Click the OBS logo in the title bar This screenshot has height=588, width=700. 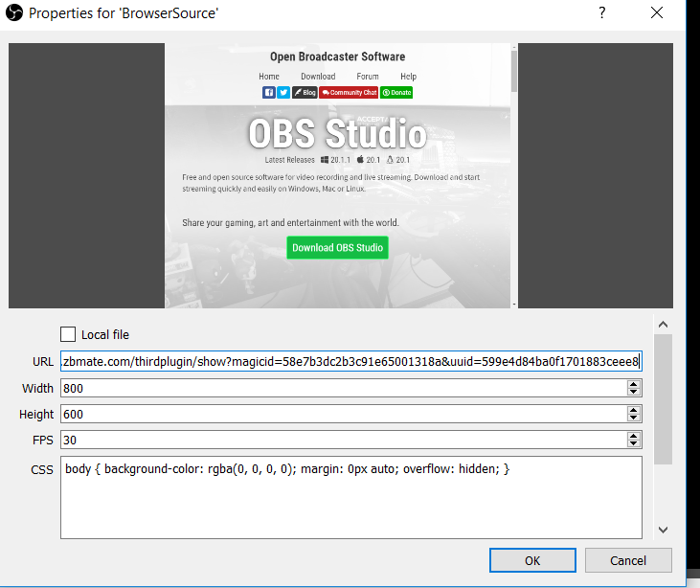[x=14, y=12]
